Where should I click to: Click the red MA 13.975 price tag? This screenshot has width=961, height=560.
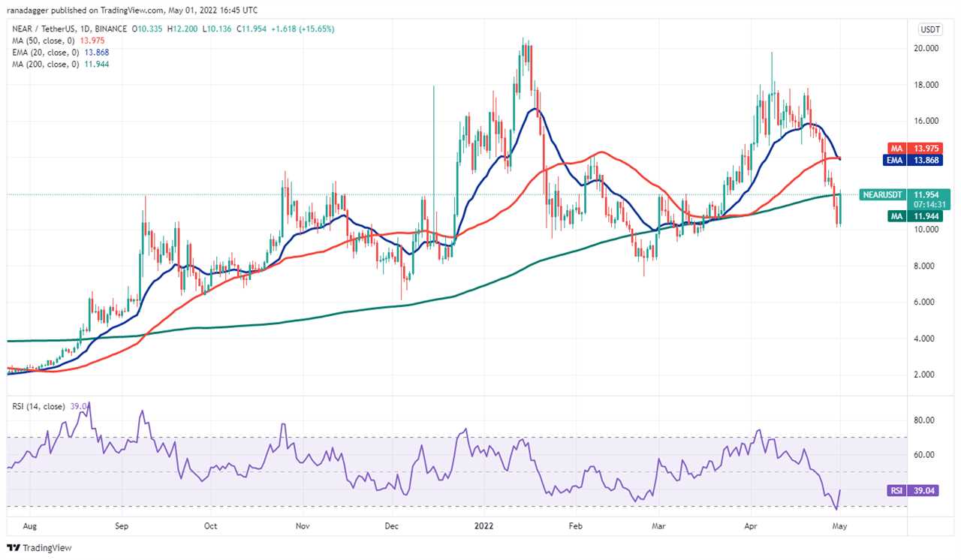click(x=914, y=147)
